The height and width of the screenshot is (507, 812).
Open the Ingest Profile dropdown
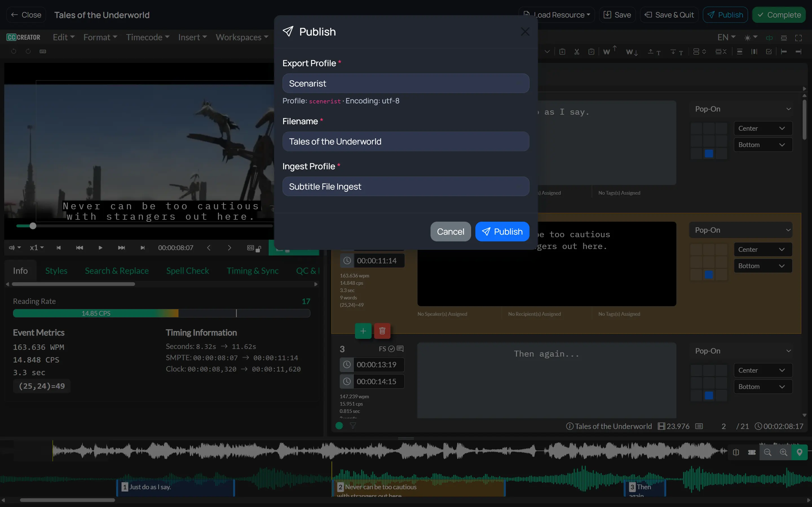[x=406, y=186]
